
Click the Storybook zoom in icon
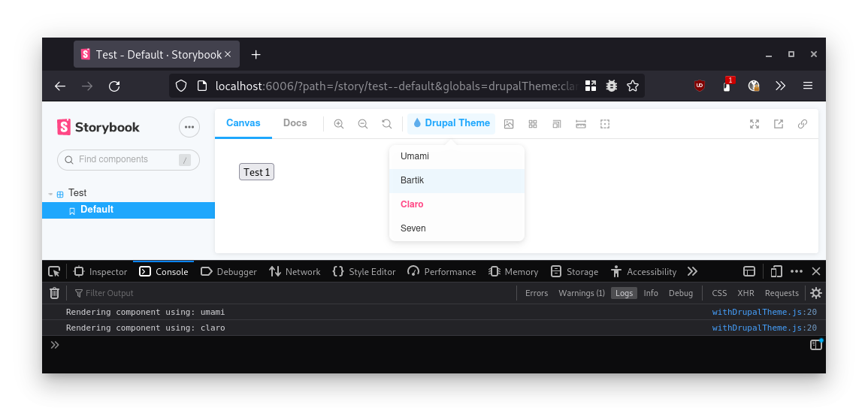click(x=339, y=124)
